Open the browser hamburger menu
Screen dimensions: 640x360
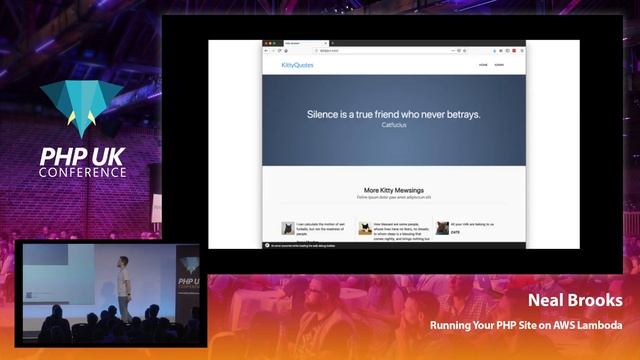pos(522,51)
